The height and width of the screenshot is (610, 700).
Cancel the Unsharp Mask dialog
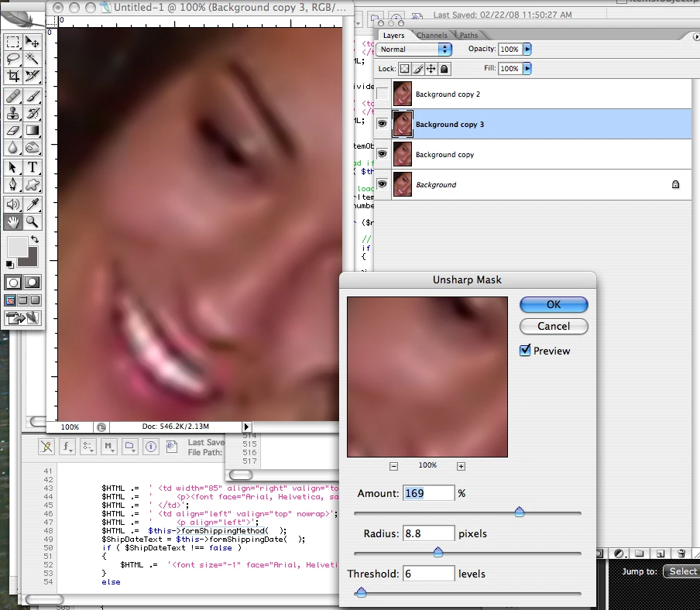click(554, 326)
